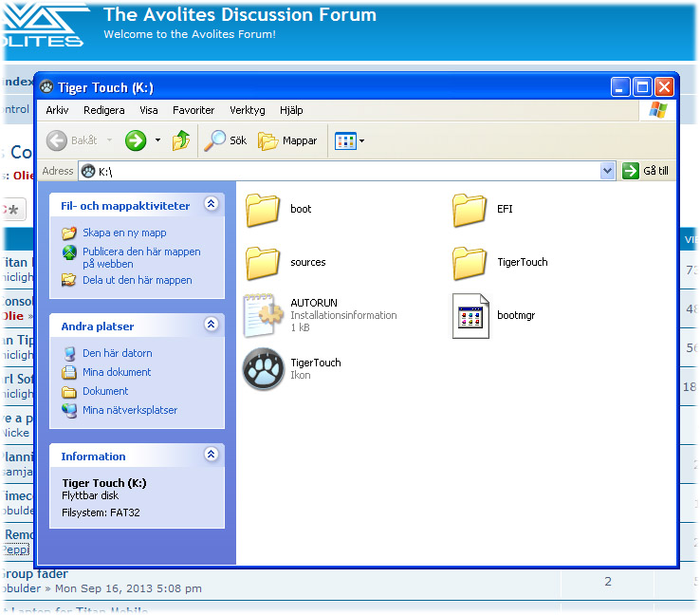Click Dela ut den här mappen link
Image resolution: width=700 pixels, height=615 pixels.
pos(137,280)
